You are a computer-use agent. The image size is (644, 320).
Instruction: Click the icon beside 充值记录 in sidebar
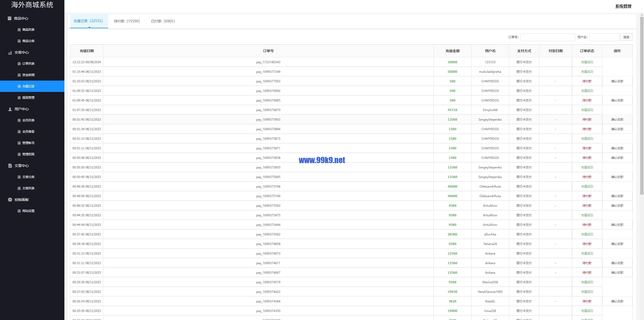(19, 86)
